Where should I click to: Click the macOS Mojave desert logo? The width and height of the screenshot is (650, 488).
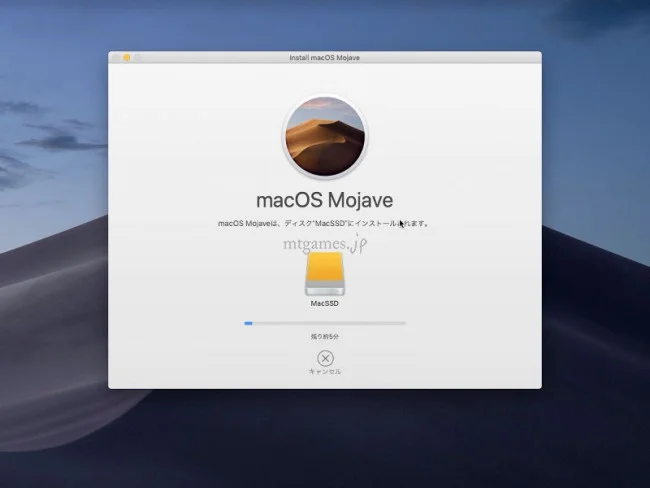[325, 136]
